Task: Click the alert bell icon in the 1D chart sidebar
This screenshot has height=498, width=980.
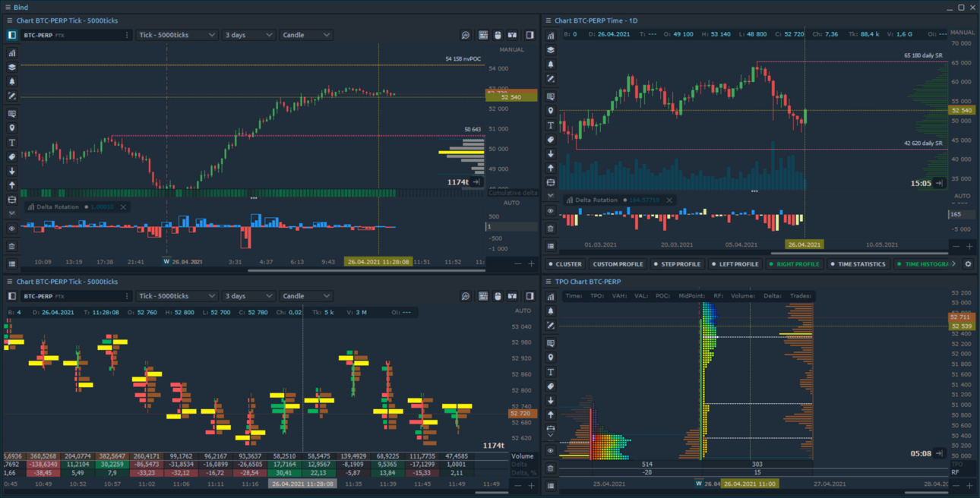Action: point(551,64)
